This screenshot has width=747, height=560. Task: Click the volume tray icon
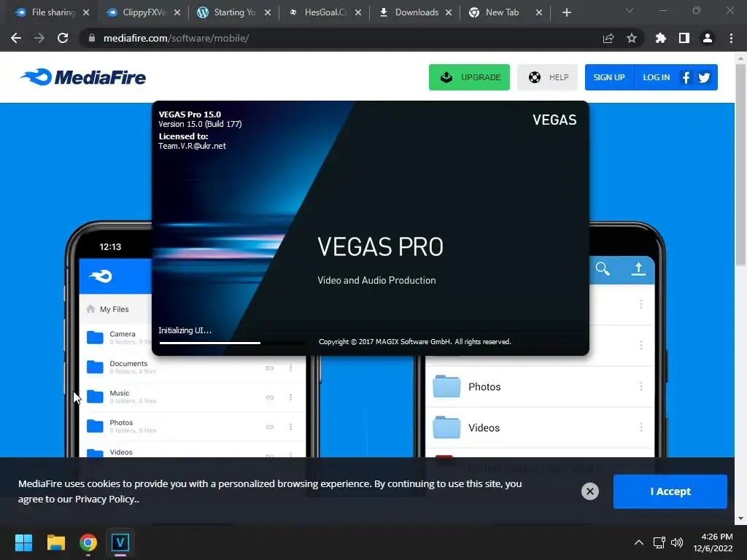676,542
